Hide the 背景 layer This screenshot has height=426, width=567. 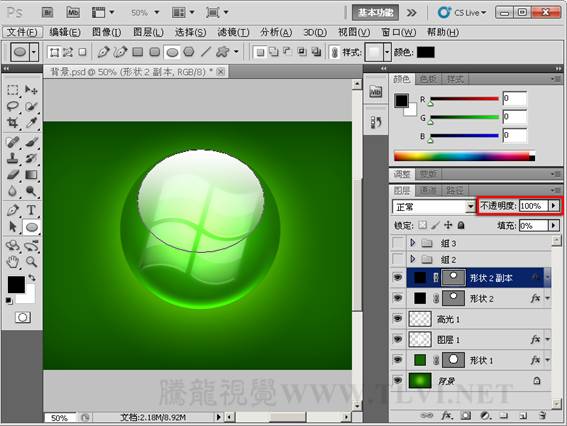tap(398, 380)
